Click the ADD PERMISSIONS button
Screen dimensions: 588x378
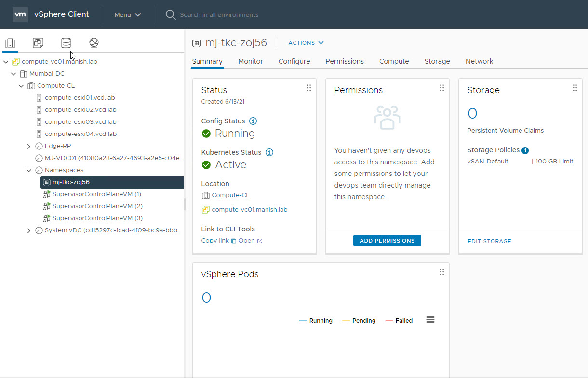pos(387,241)
